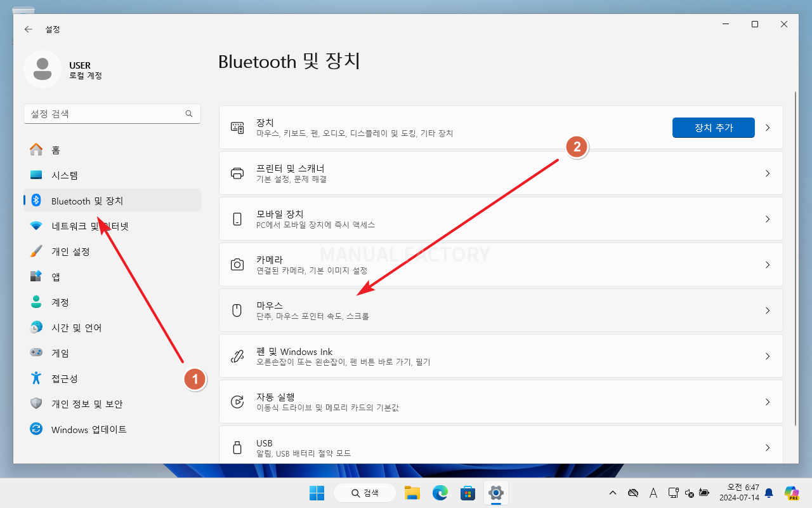Viewport: 812px width, 508px height.
Task: Click the 게임 controller icon
Action: [x=36, y=352]
